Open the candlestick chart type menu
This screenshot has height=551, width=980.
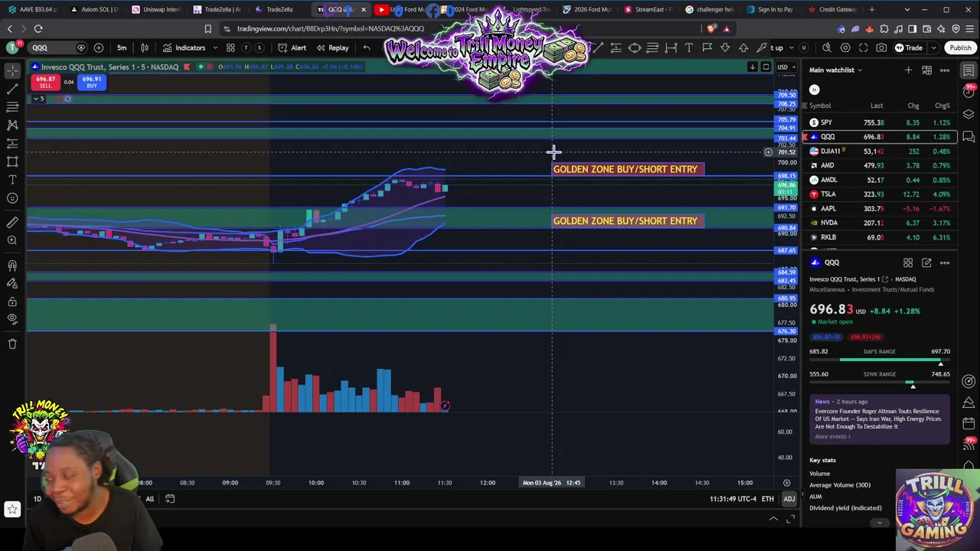[x=145, y=47]
